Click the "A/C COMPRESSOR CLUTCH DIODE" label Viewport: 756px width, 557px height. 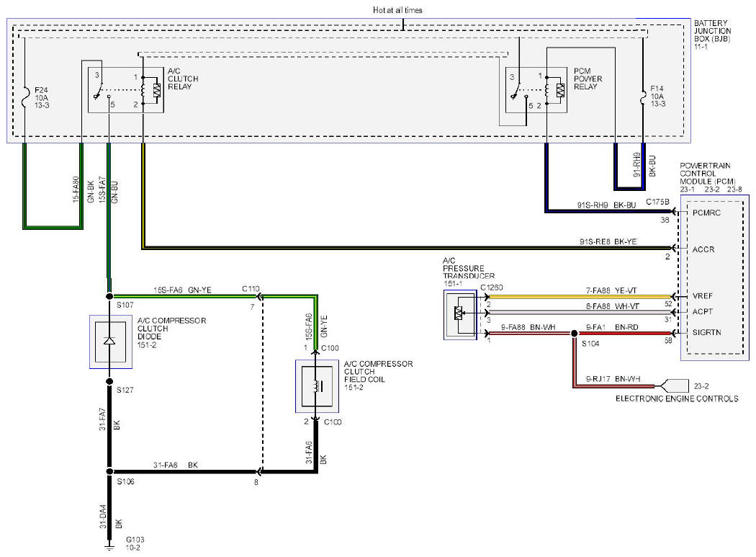(x=171, y=329)
